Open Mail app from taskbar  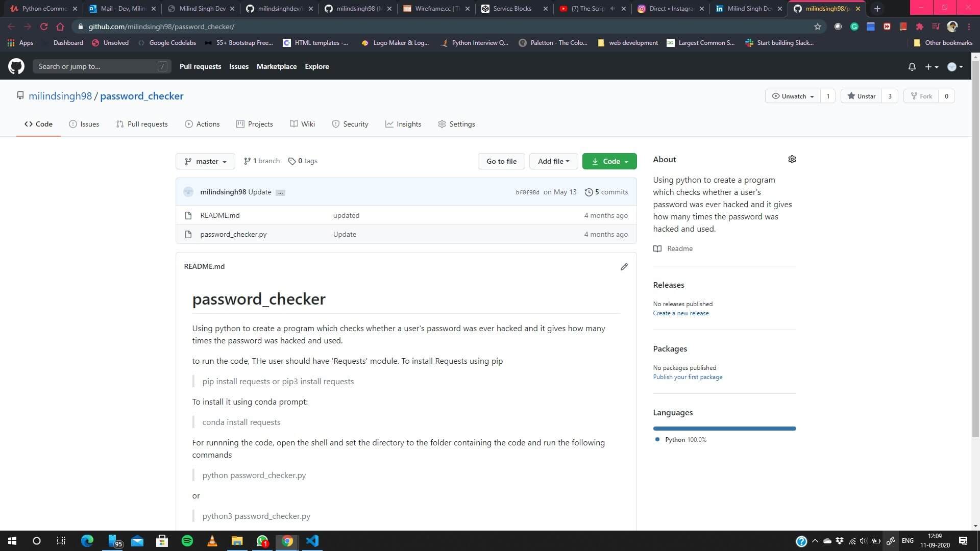137,541
